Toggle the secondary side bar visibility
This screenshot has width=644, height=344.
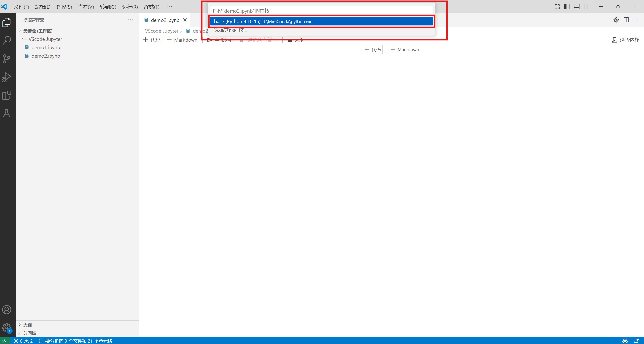click(x=587, y=7)
